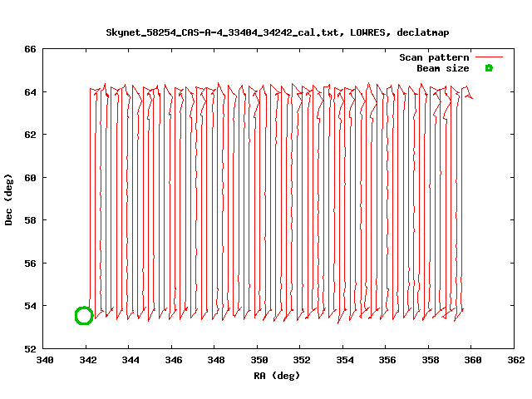Click x-axis tick label 360
This screenshot has width=532, height=399.
(x=473, y=360)
